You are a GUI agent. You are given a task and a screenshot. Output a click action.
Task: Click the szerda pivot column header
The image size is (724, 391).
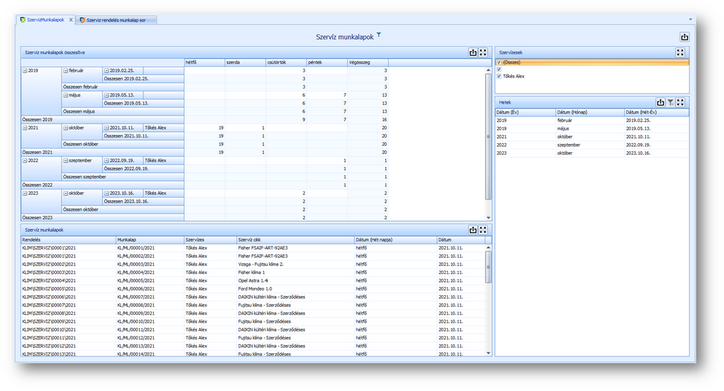[x=245, y=62]
